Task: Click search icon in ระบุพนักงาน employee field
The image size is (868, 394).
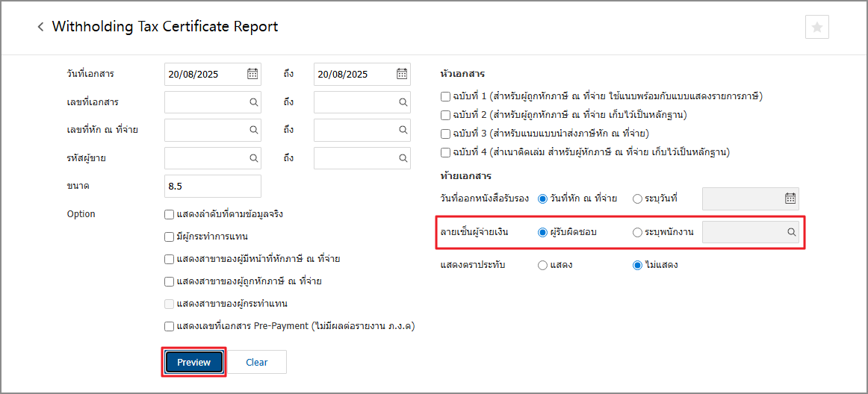Action: [791, 232]
